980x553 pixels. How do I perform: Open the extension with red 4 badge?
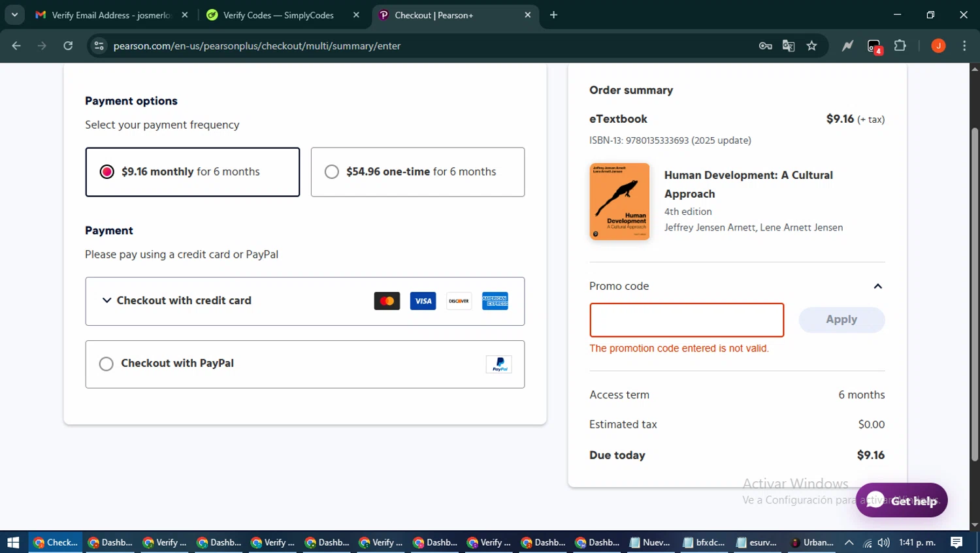(874, 46)
